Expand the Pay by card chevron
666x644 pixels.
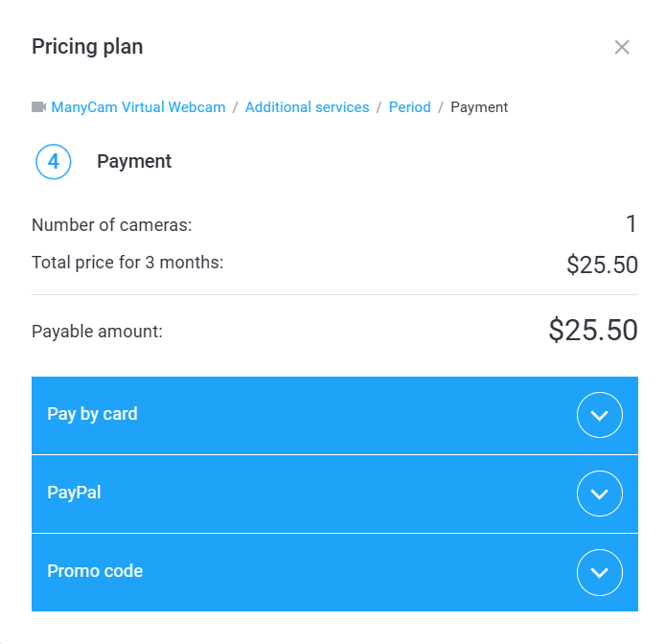(x=600, y=415)
